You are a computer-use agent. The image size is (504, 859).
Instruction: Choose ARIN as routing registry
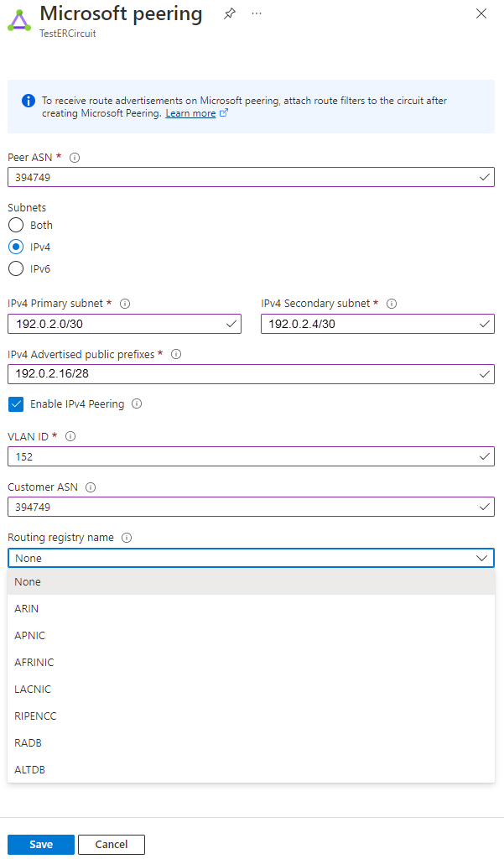[26, 608]
